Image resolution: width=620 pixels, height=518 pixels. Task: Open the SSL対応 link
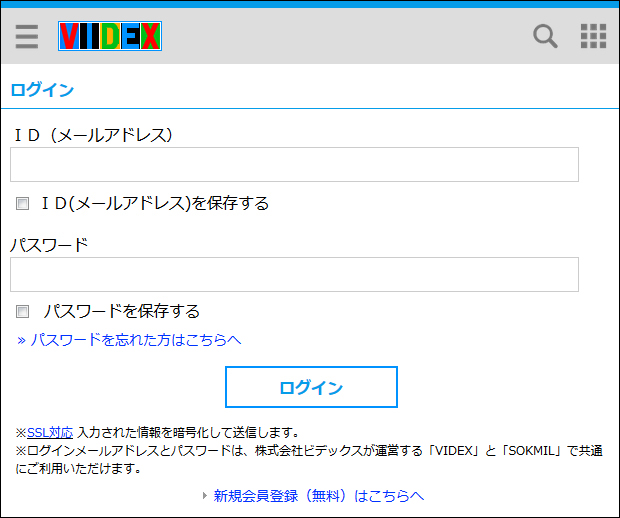tap(50, 433)
